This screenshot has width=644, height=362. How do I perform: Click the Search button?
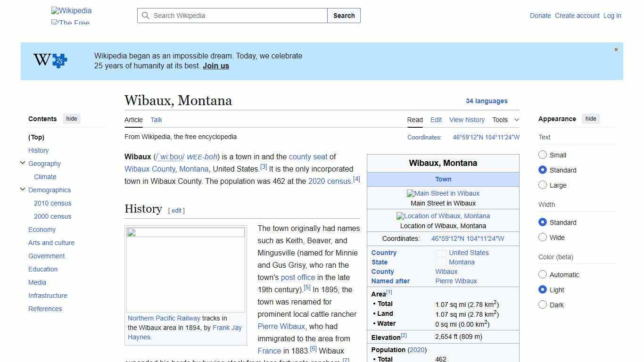coord(344,16)
